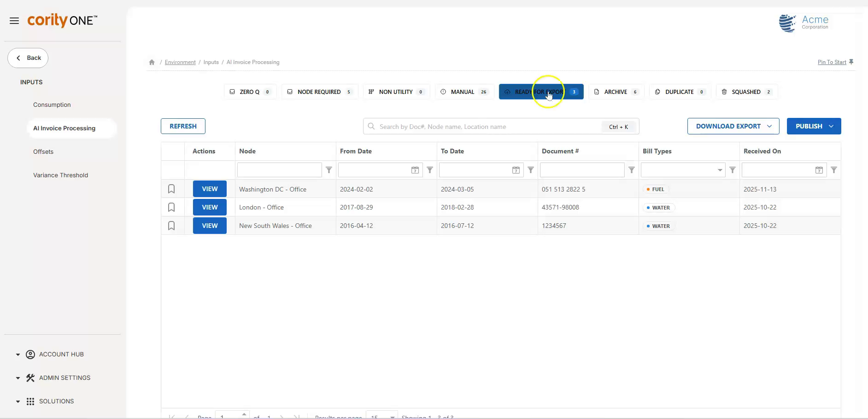Click the REFRESH button
Screen dimensions: 868x419
(x=183, y=126)
